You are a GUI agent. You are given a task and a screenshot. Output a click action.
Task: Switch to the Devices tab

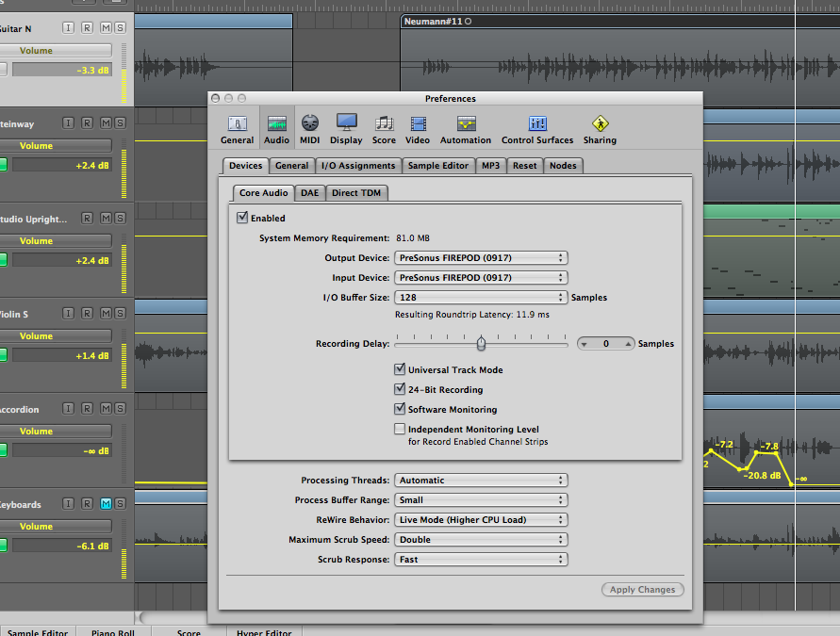pos(245,166)
